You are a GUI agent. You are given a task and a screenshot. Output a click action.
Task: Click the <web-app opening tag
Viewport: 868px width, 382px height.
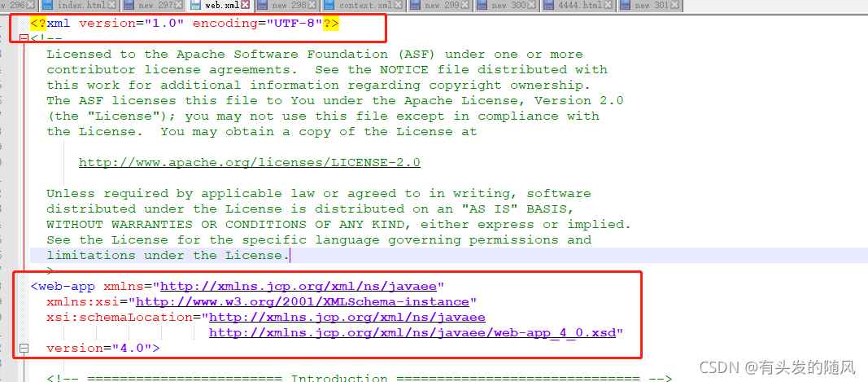(63, 287)
